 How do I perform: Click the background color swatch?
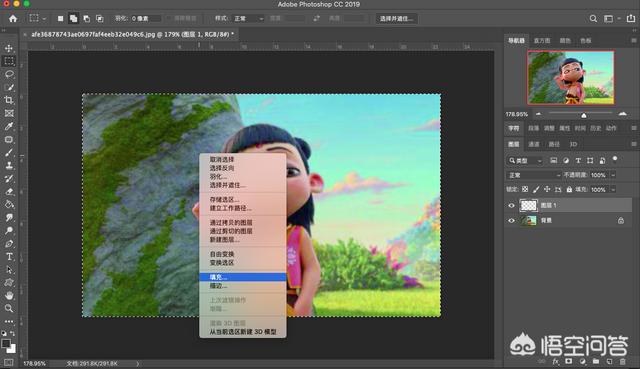[12, 349]
